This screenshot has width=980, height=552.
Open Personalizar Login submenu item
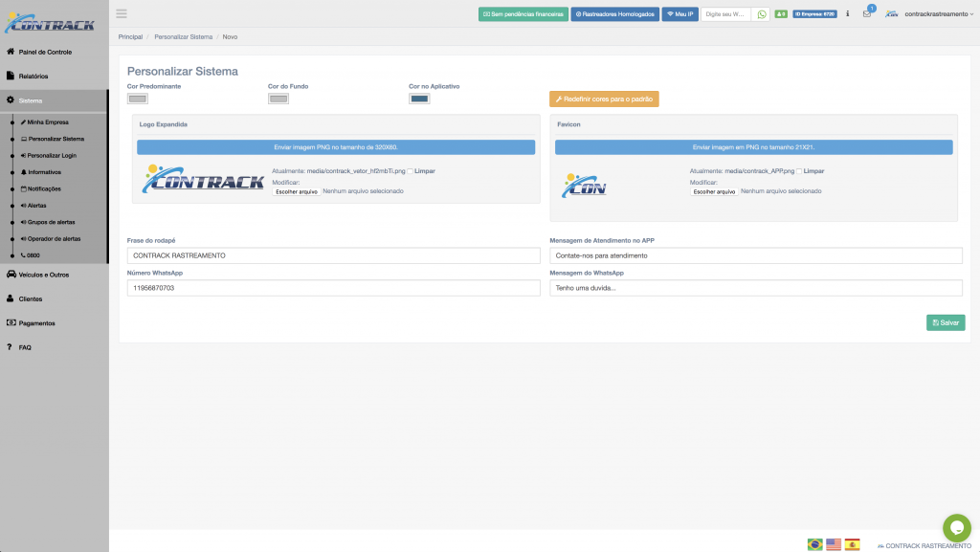pyautogui.click(x=52, y=155)
